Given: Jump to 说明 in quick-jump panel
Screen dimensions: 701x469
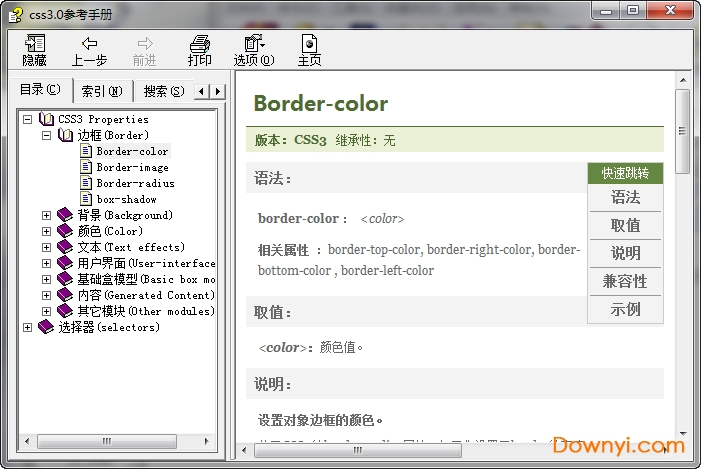Looking at the screenshot, I should 625,253.
